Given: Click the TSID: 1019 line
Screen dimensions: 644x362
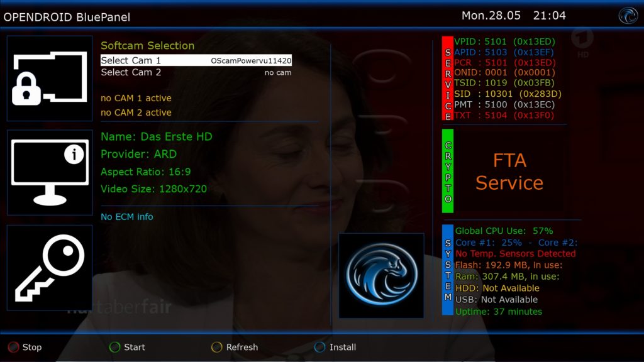Looking at the screenshot, I should pyautogui.click(x=504, y=83).
